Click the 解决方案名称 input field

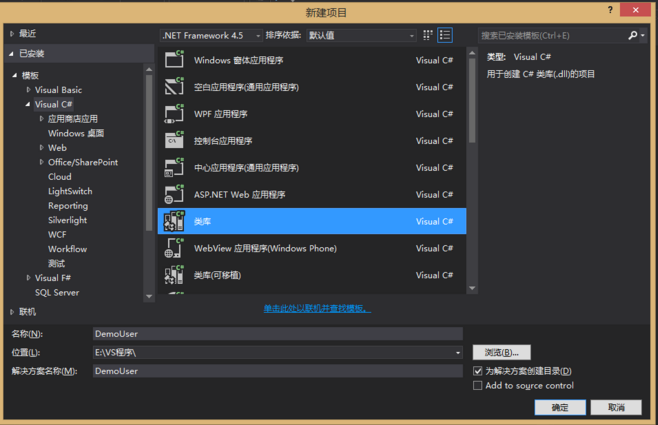(277, 371)
